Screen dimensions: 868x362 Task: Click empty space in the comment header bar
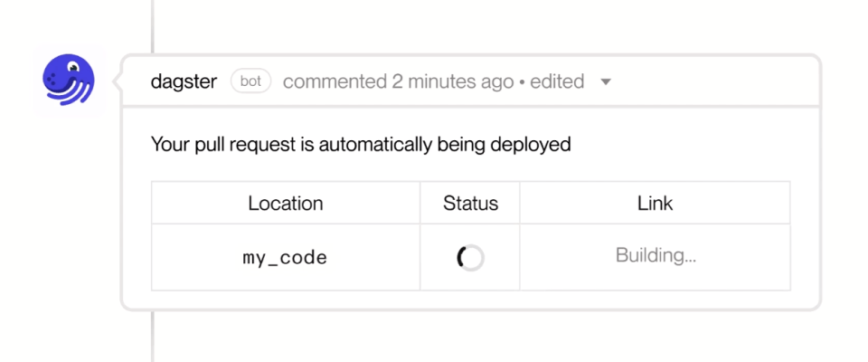714,81
